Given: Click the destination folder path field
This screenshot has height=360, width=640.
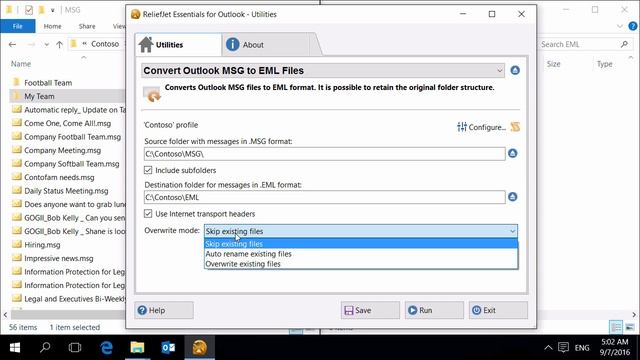Looking at the screenshot, I should 324,197.
